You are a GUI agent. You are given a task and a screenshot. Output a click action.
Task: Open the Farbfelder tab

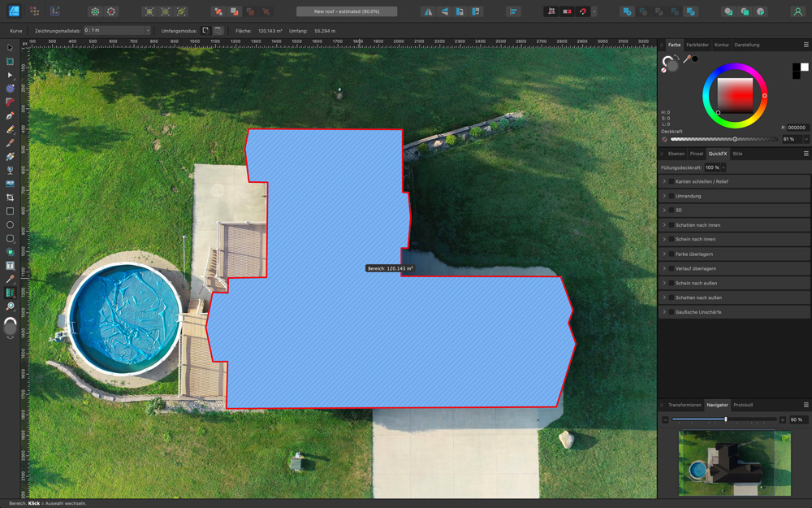click(x=697, y=45)
